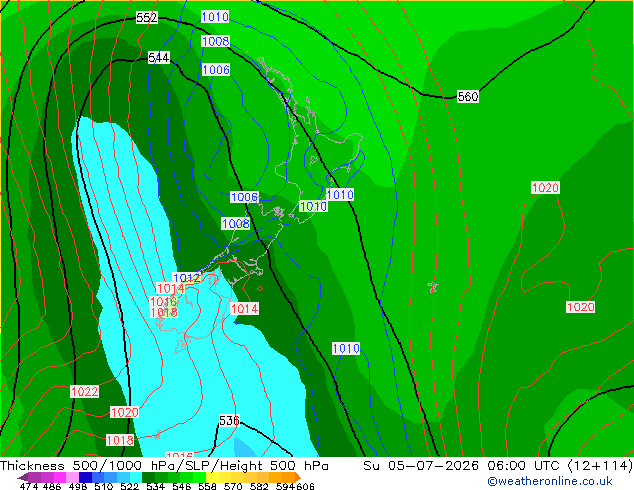Pick the deep orange swatch above 594
The width and height of the screenshot is (634, 490).
point(288,477)
